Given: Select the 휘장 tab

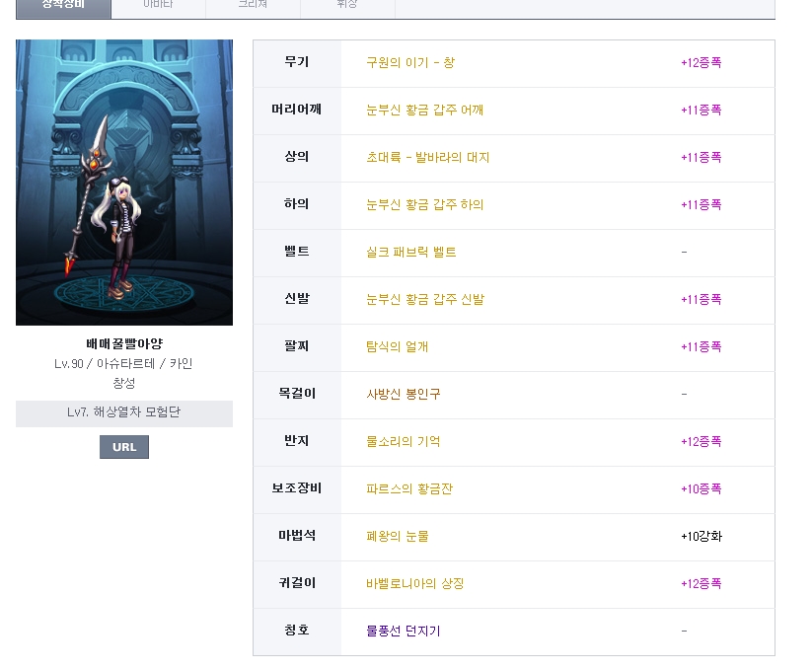Looking at the screenshot, I should point(346,6).
